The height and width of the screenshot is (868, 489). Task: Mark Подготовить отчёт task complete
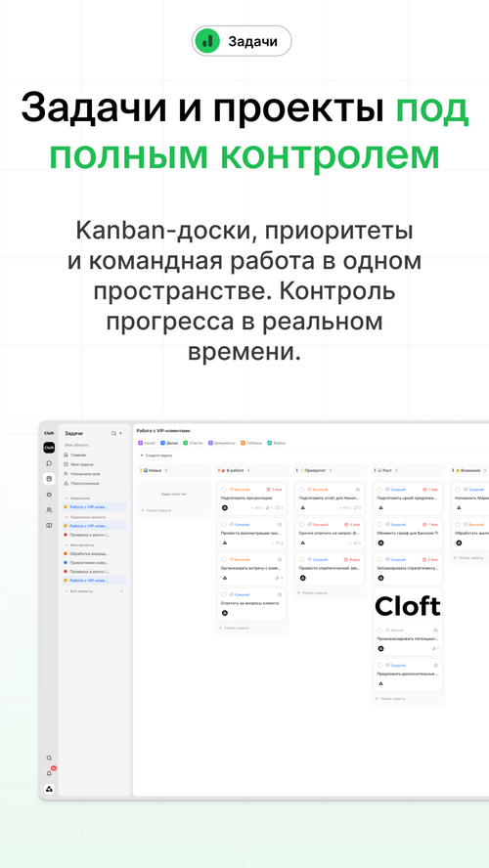click(302, 490)
